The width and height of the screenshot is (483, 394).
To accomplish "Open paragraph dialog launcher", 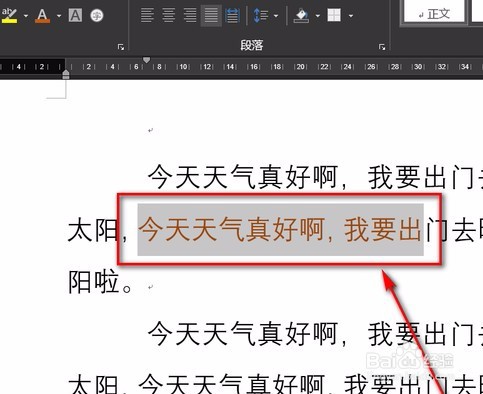I will [x=382, y=47].
